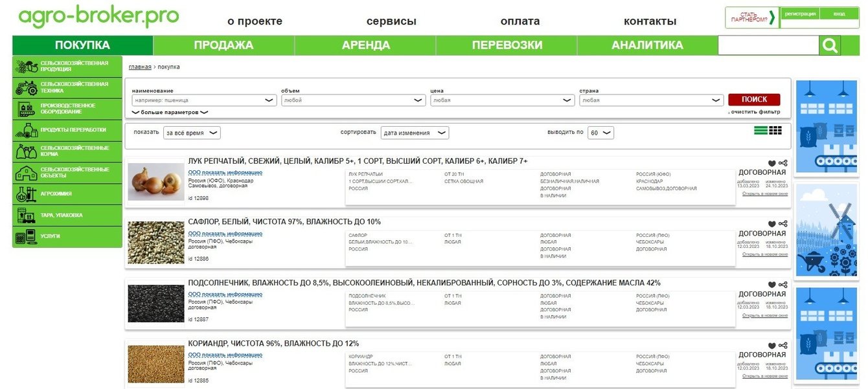Click главная breadcrumb link

click(x=140, y=67)
